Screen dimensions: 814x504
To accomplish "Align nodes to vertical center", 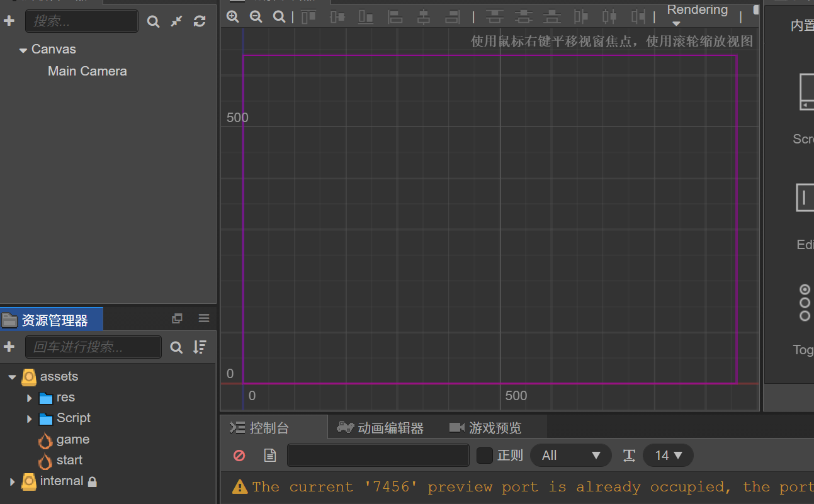I will 337,17.
